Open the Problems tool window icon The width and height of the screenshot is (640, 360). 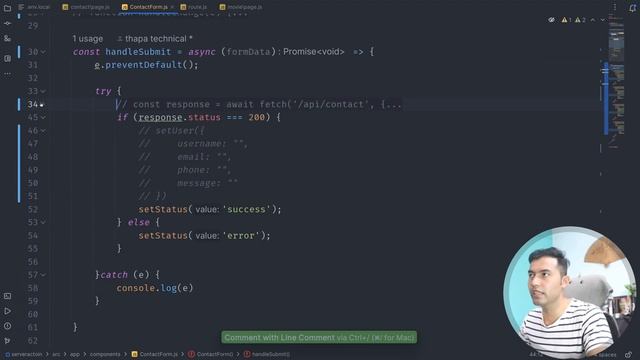(x=7, y=326)
